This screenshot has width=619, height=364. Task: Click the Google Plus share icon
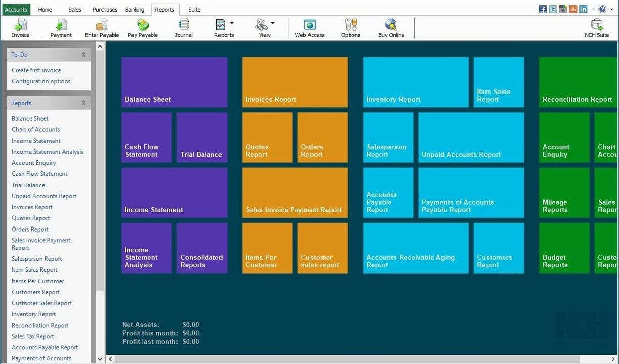pyautogui.click(x=563, y=9)
